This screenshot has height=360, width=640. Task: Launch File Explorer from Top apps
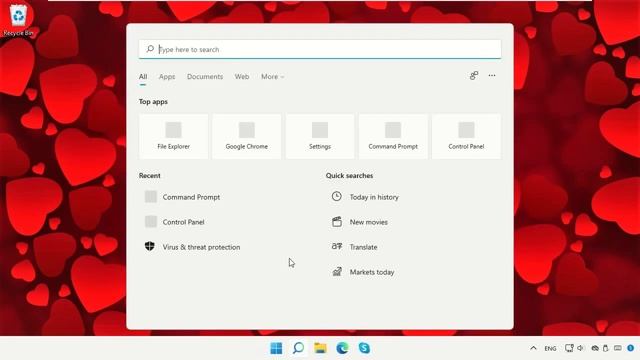[173, 136]
